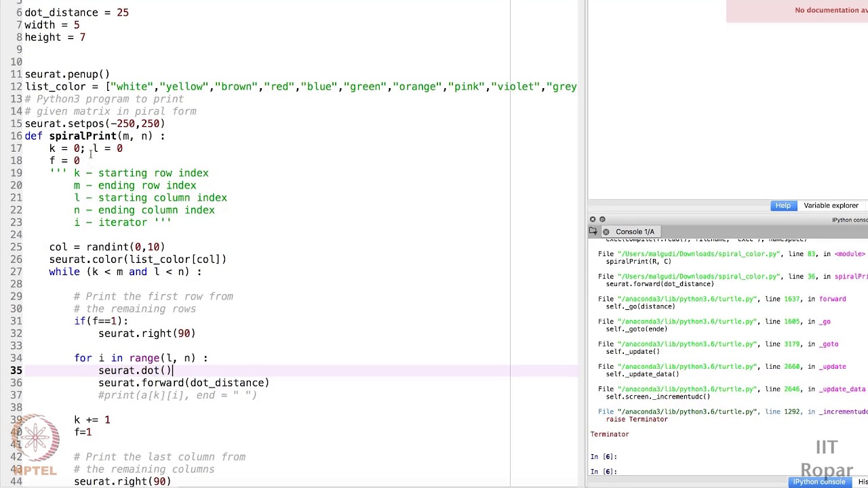Click the 'f = 0' line
Screen dimensions: 868x488
point(64,161)
